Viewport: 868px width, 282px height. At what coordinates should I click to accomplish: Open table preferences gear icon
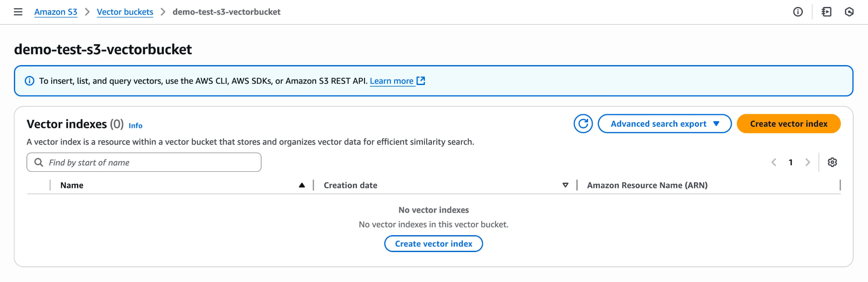(832, 162)
